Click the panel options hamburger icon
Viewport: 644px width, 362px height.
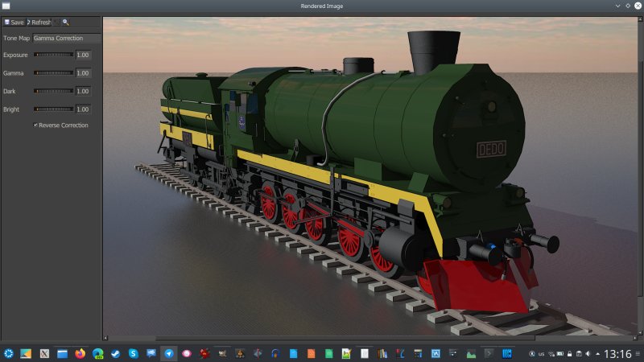(x=638, y=354)
